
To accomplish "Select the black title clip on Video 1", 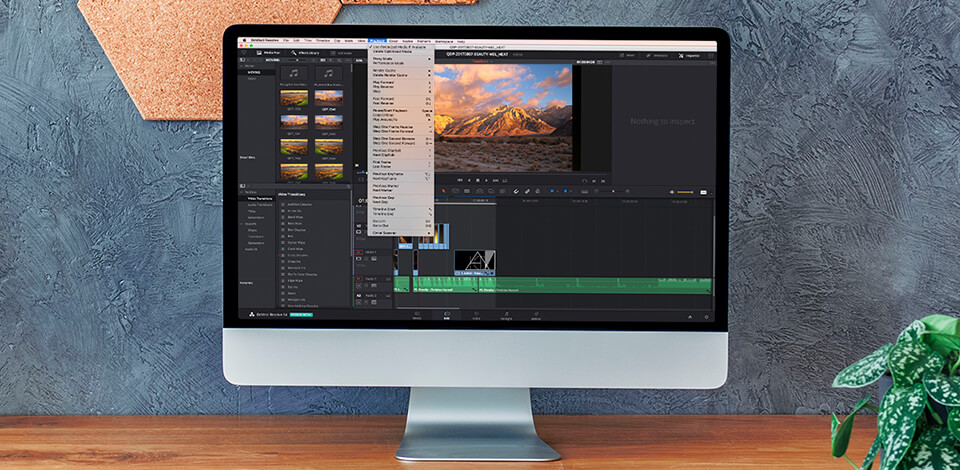I will pyautogui.click(x=474, y=263).
